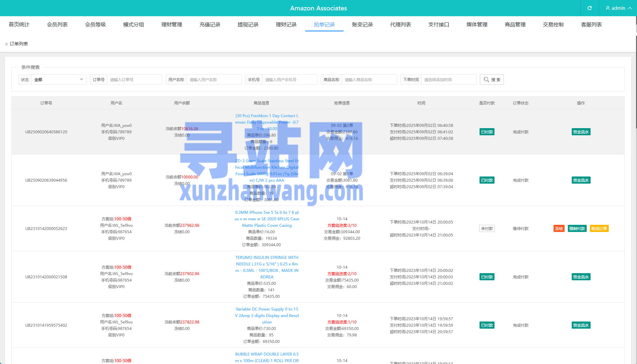Click 取消订单 for order UB2310142000052623

pos(599,228)
